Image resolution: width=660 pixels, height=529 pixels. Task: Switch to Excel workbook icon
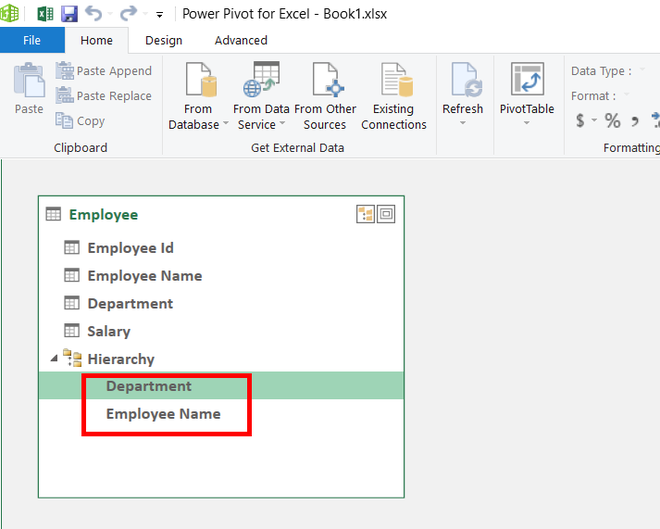point(45,14)
